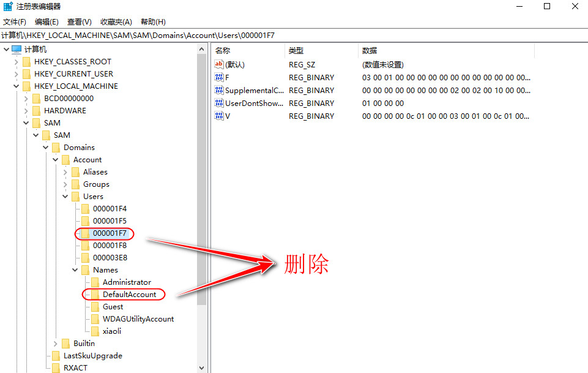Expand the Builtin key branch
Viewport: 588px width, 373px height.
tap(55, 343)
